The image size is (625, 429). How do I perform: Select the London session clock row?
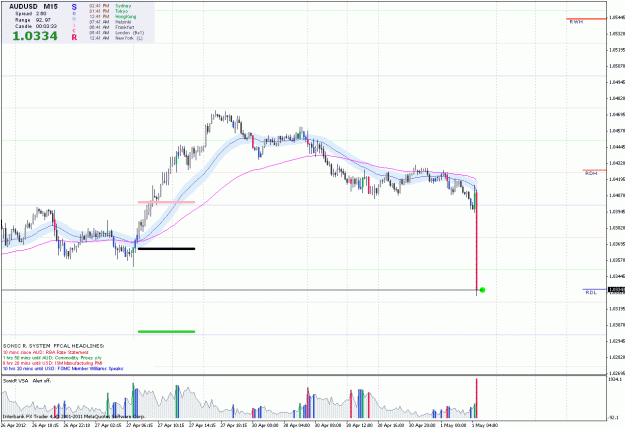point(116,33)
